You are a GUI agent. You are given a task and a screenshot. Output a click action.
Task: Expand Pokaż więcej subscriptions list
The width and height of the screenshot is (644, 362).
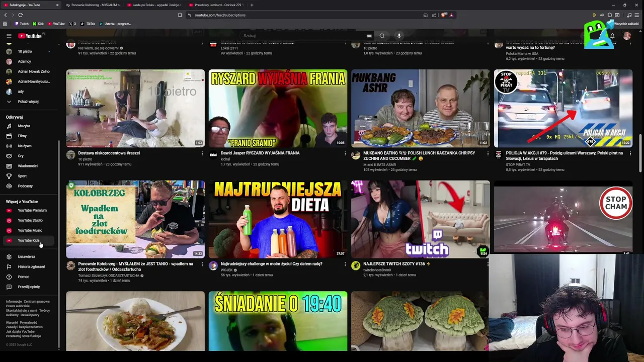(29, 102)
